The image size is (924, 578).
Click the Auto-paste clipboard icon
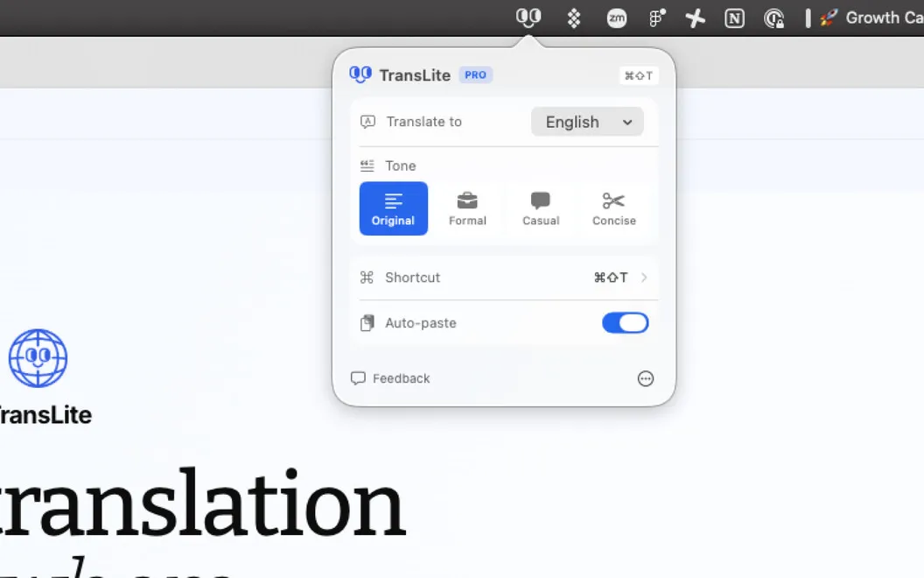pyautogui.click(x=367, y=323)
